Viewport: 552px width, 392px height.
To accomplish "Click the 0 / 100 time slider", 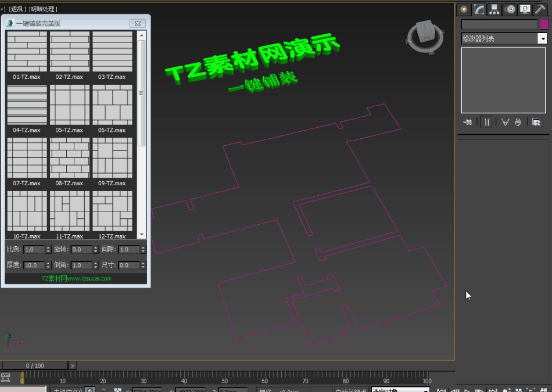I will 35,366.
